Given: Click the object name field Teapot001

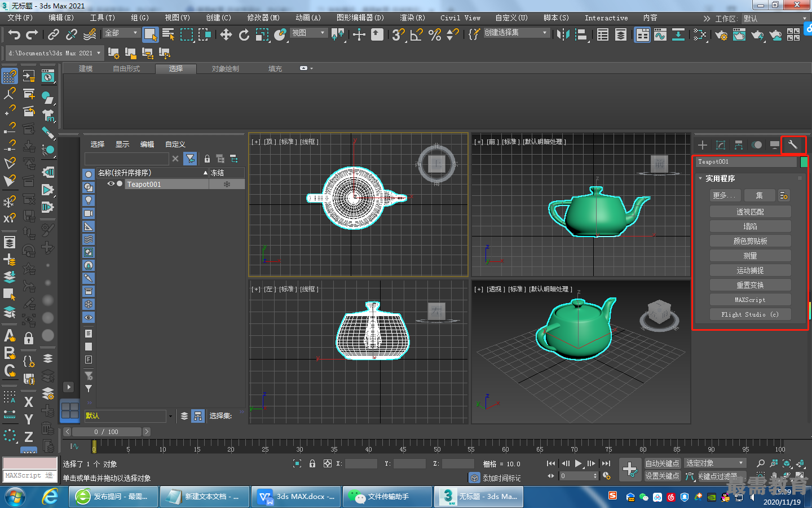Looking at the screenshot, I should (747, 162).
